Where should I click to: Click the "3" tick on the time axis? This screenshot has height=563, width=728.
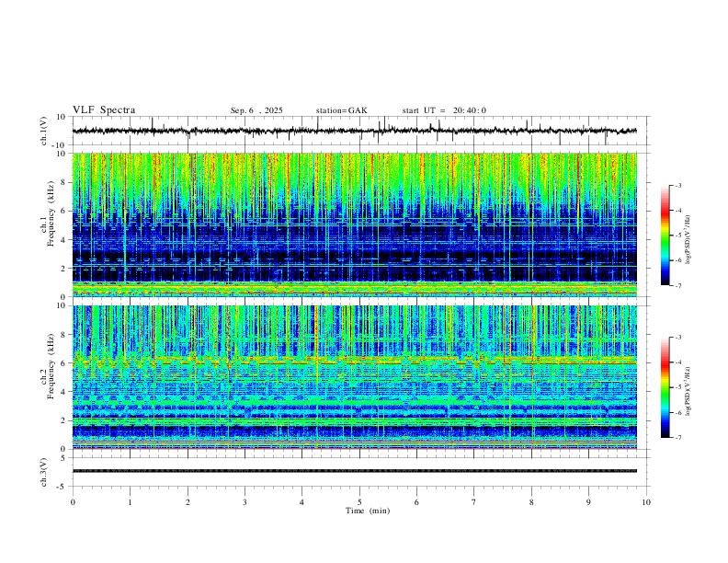pos(245,502)
